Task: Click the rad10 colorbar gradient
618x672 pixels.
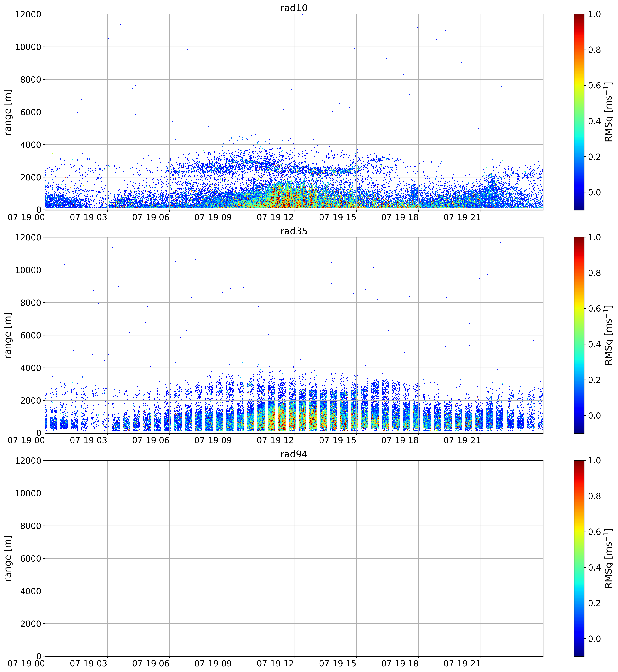Action: (x=579, y=112)
